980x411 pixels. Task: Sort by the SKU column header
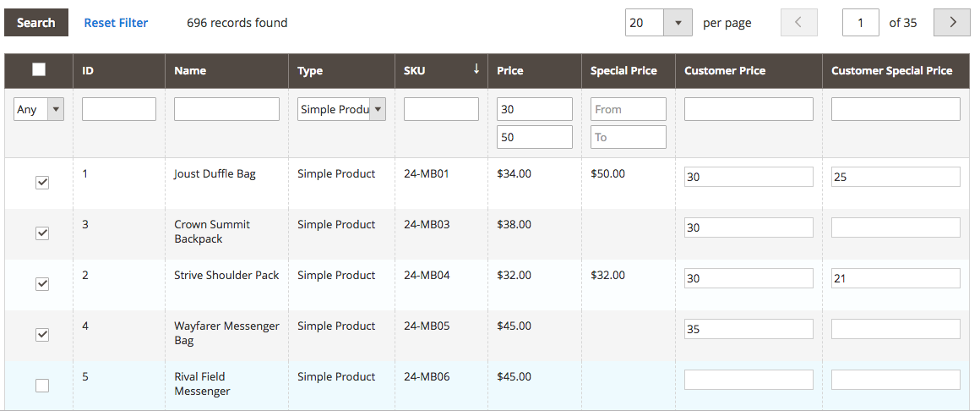(x=441, y=71)
